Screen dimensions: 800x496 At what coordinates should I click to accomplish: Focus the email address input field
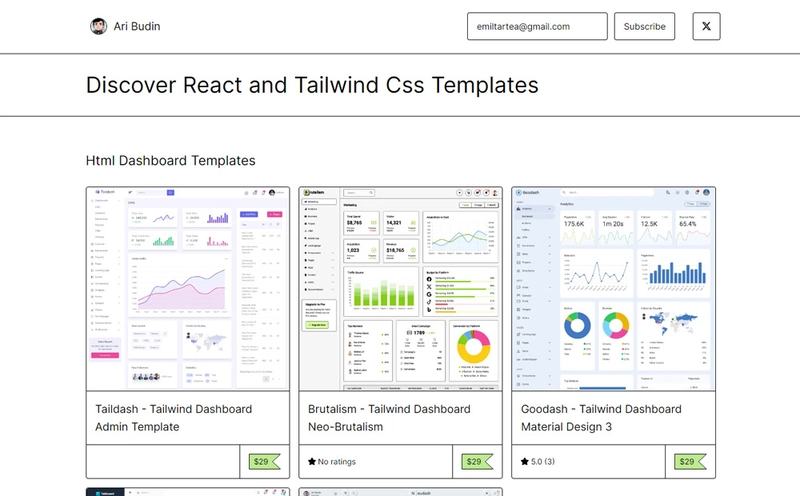(x=537, y=26)
